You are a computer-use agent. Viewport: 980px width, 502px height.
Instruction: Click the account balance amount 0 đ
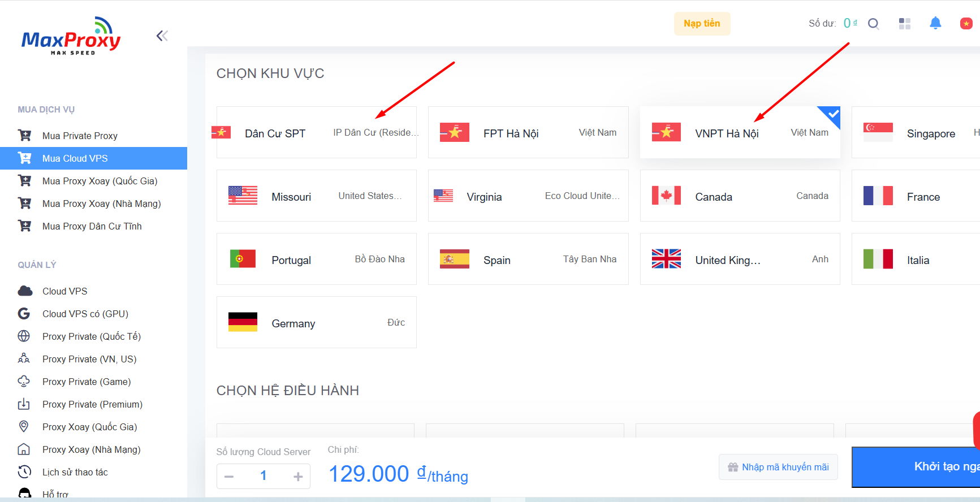pyautogui.click(x=851, y=23)
